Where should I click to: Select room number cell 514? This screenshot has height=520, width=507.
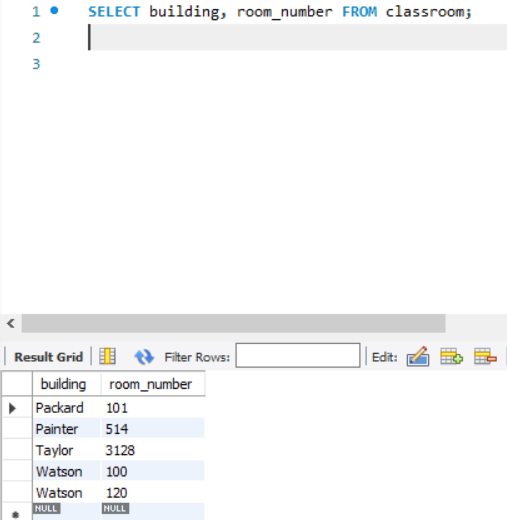pos(153,429)
